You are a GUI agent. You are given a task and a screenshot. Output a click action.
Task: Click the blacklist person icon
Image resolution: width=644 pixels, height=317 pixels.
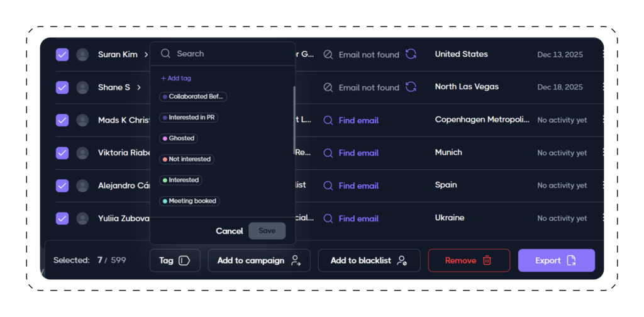pos(401,260)
